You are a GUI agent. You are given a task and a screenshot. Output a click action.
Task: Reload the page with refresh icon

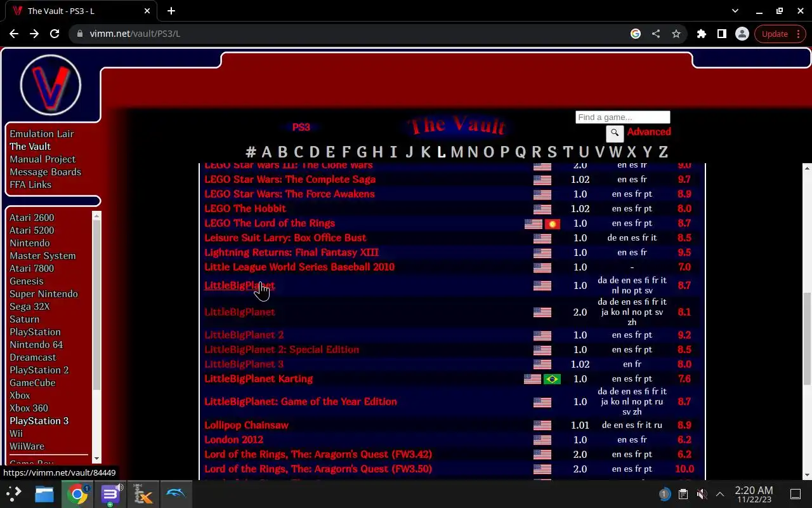55,34
